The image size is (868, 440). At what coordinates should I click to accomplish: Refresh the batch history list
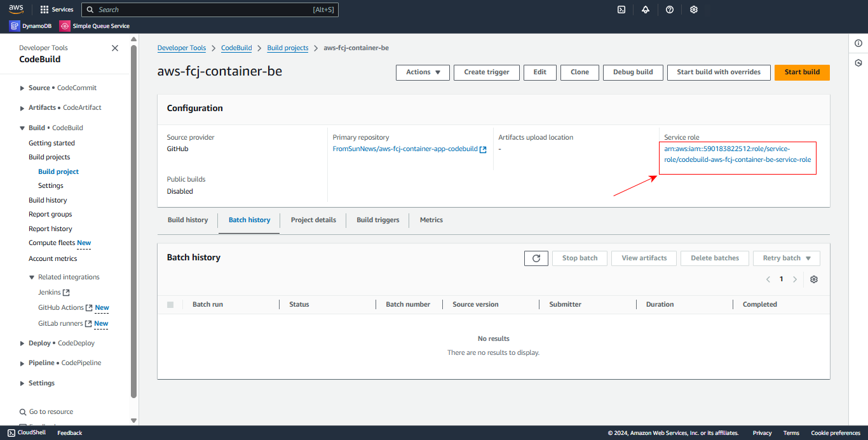[536, 258]
